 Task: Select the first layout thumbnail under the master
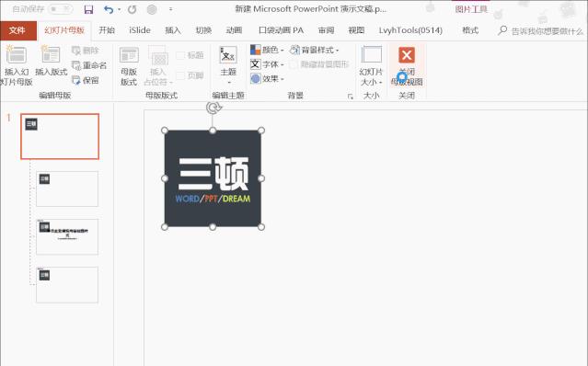(x=67, y=189)
